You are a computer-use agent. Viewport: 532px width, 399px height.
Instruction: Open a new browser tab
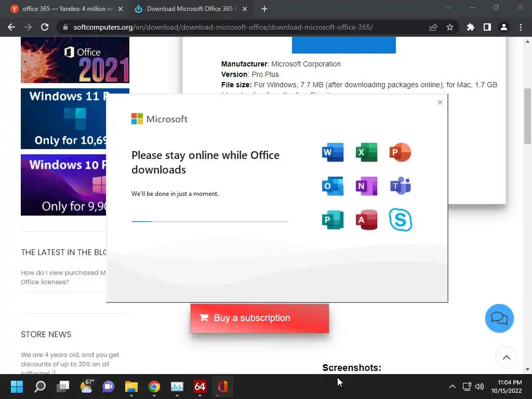264,9
